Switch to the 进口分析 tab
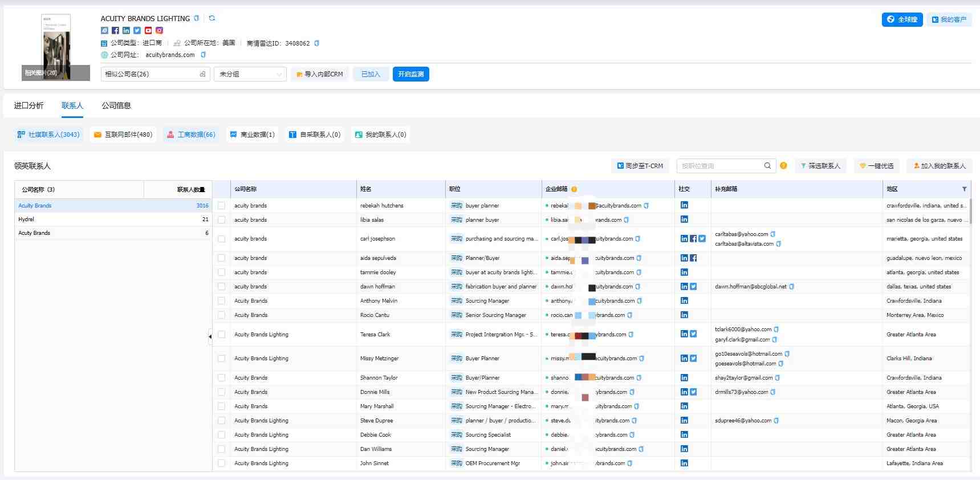The width and height of the screenshot is (980, 480). 29,105
